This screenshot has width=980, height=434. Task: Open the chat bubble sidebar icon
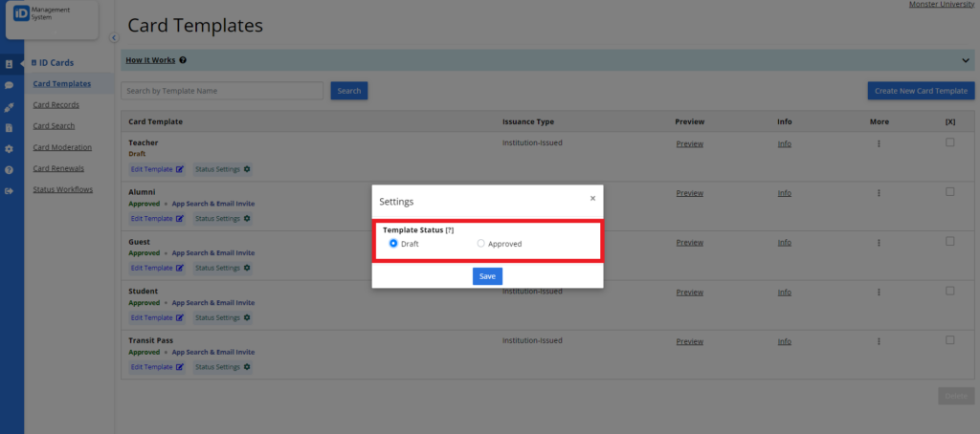(9, 85)
